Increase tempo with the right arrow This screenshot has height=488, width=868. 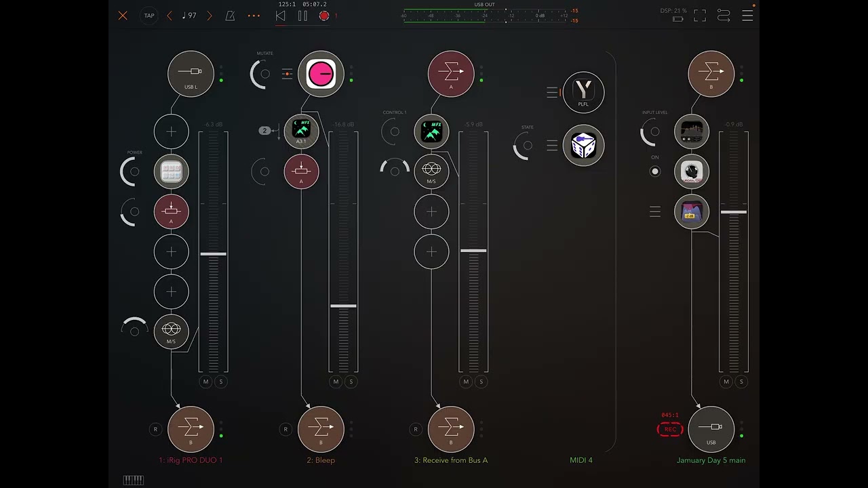[x=209, y=16]
